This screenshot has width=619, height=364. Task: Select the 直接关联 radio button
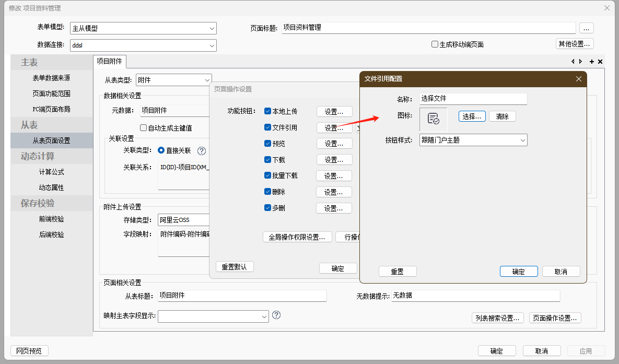pos(161,150)
